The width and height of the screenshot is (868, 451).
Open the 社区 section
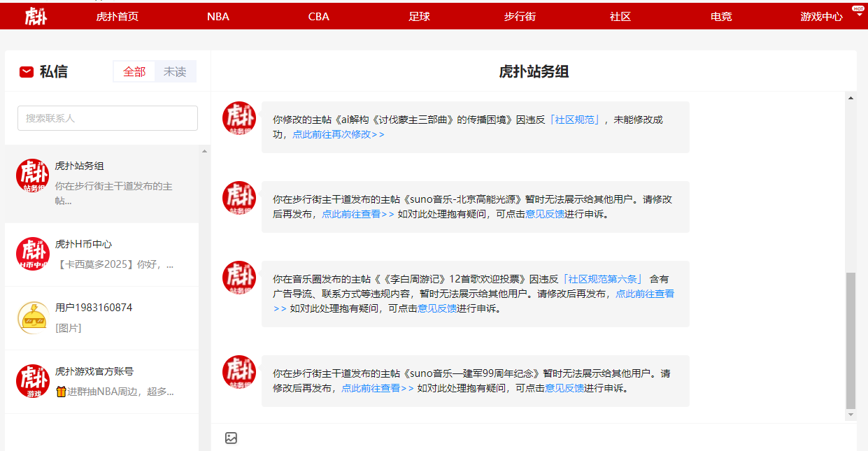tap(620, 17)
